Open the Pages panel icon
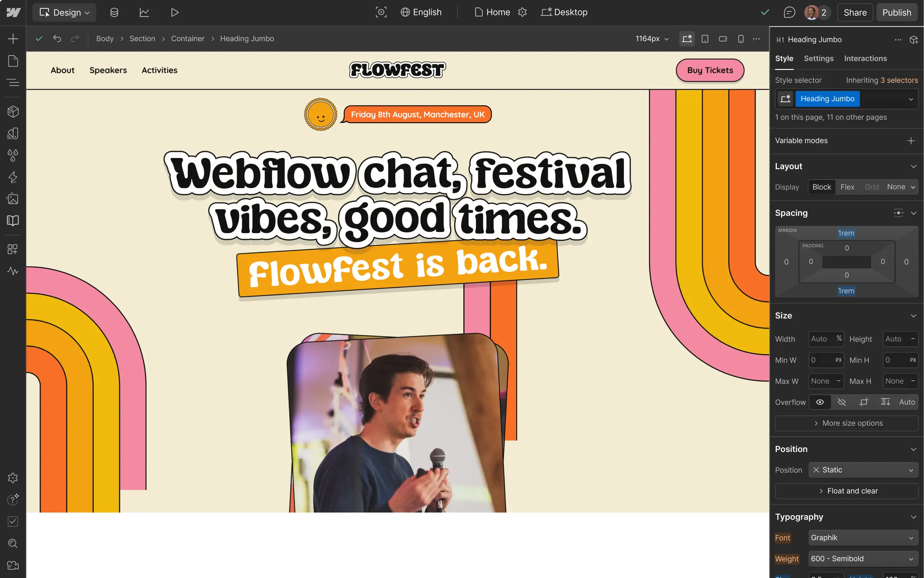Viewport: 924px width, 578px height. 13,61
